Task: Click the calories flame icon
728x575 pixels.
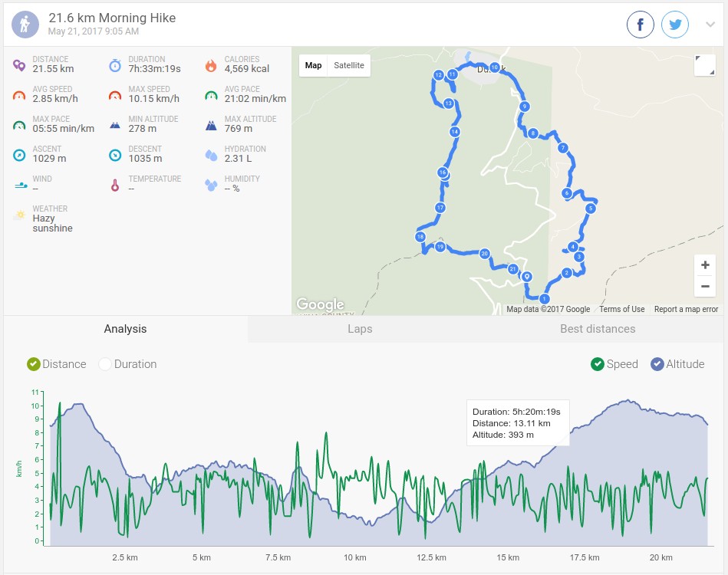Action: pyautogui.click(x=211, y=65)
